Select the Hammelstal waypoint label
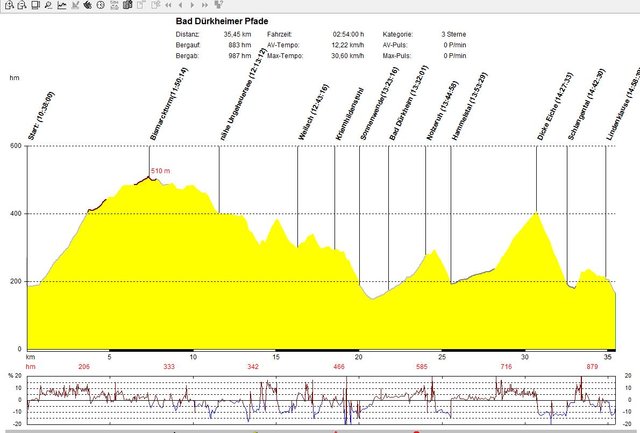 [x=469, y=107]
